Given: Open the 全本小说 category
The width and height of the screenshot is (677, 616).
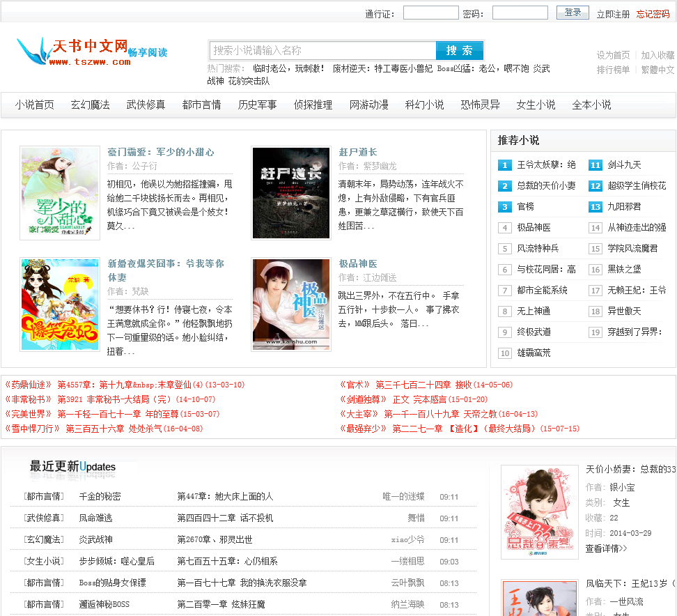Looking at the screenshot, I should [x=591, y=105].
